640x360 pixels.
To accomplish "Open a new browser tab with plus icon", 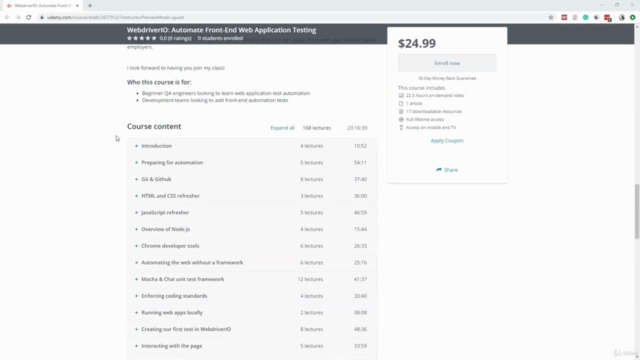I will [x=90, y=6].
